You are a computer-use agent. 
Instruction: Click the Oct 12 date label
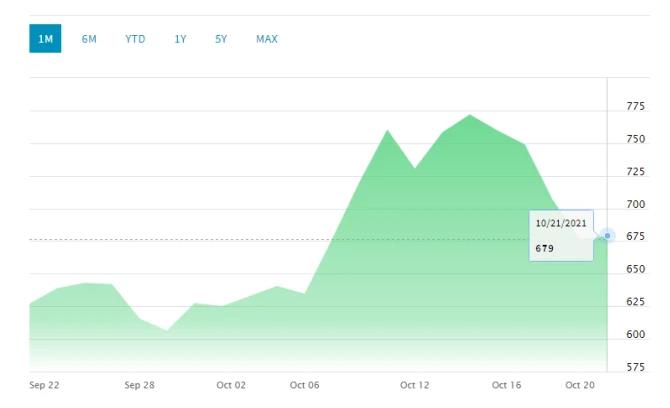pos(414,385)
